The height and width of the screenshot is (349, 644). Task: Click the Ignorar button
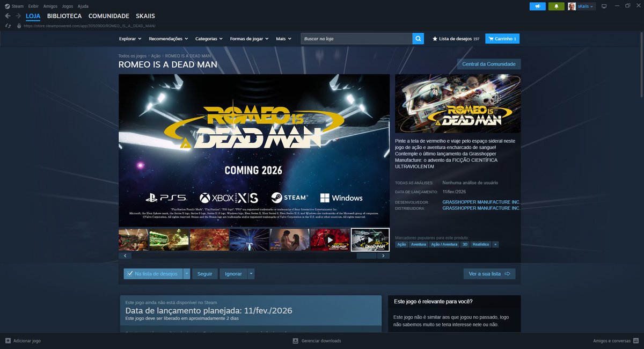click(x=233, y=274)
